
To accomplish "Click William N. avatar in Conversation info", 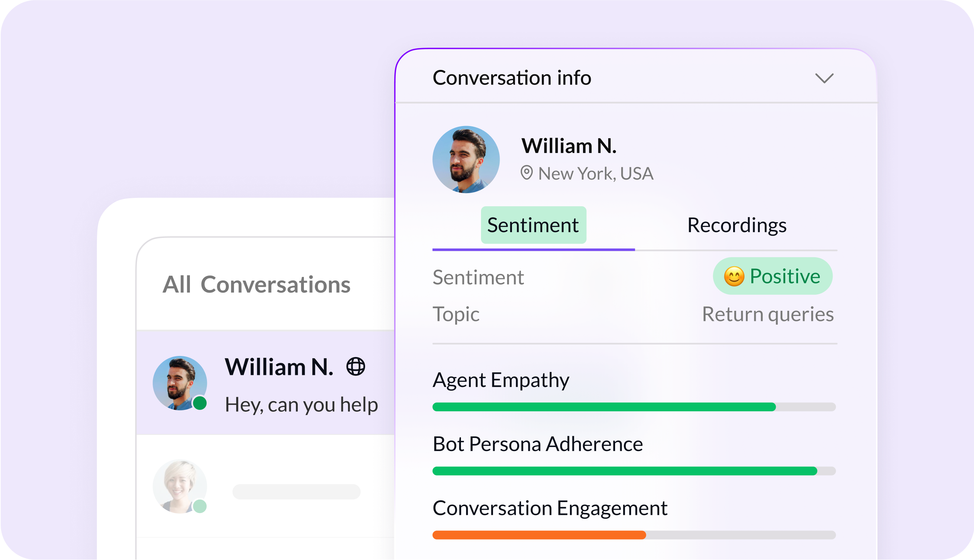I will point(466,159).
